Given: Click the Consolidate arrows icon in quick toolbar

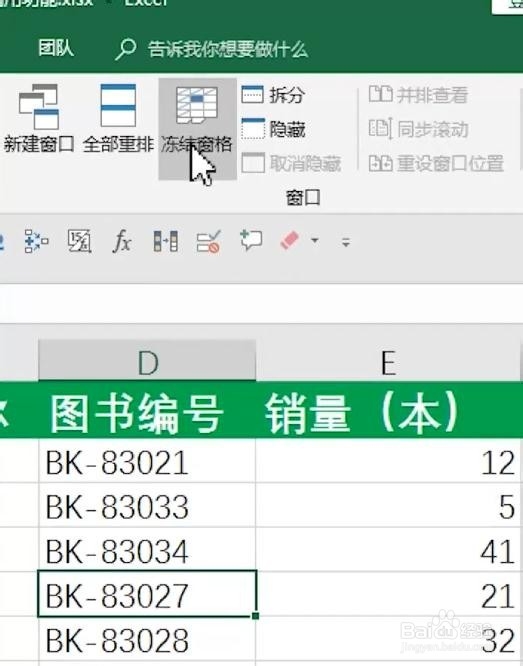Looking at the screenshot, I should coord(36,241).
